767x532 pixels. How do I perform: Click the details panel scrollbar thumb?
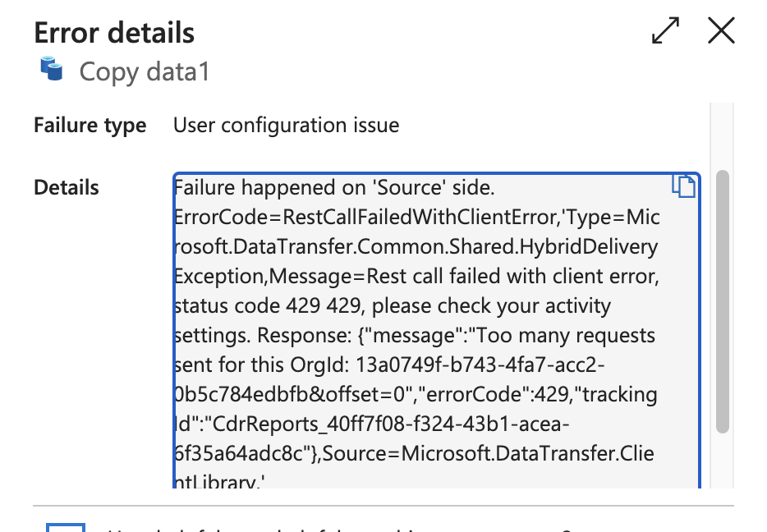pos(723,301)
